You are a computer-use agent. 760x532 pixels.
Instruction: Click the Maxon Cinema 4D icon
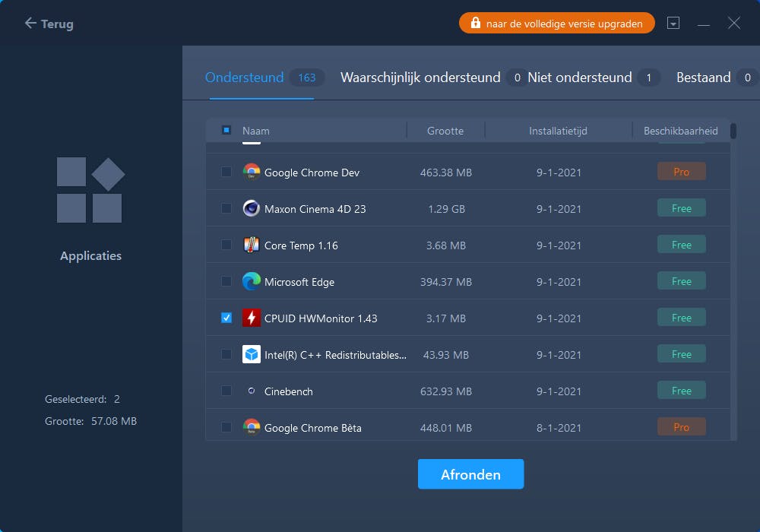coord(251,208)
